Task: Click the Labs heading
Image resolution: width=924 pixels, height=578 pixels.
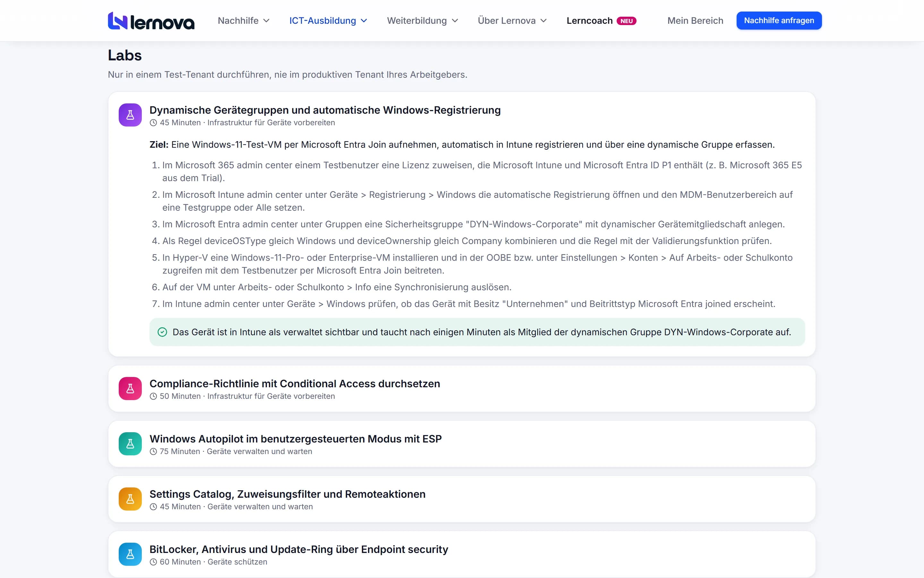Action: pos(125,56)
